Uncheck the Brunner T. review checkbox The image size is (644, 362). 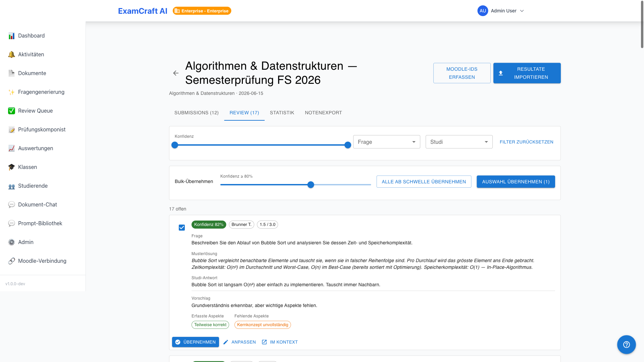(182, 228)
